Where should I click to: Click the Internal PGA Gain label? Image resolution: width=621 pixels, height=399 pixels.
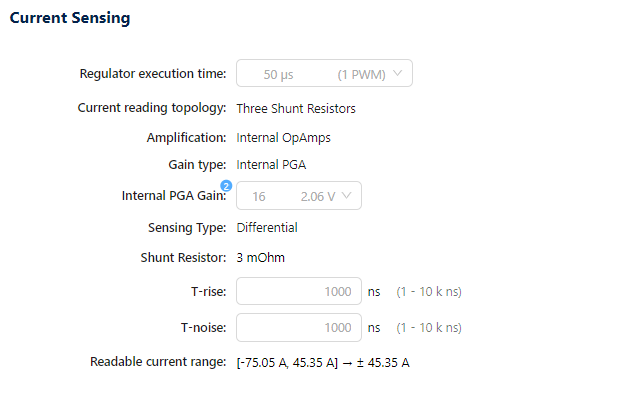click(x=174, y=196)
